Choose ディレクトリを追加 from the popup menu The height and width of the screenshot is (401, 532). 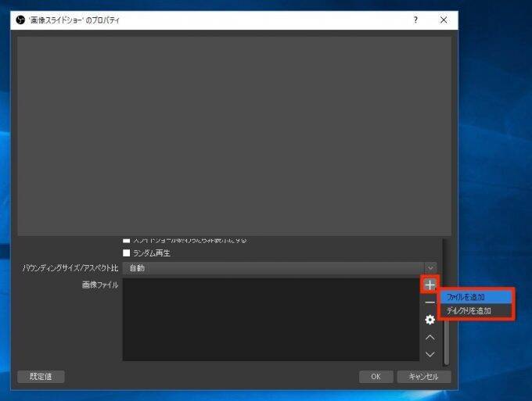476,310
